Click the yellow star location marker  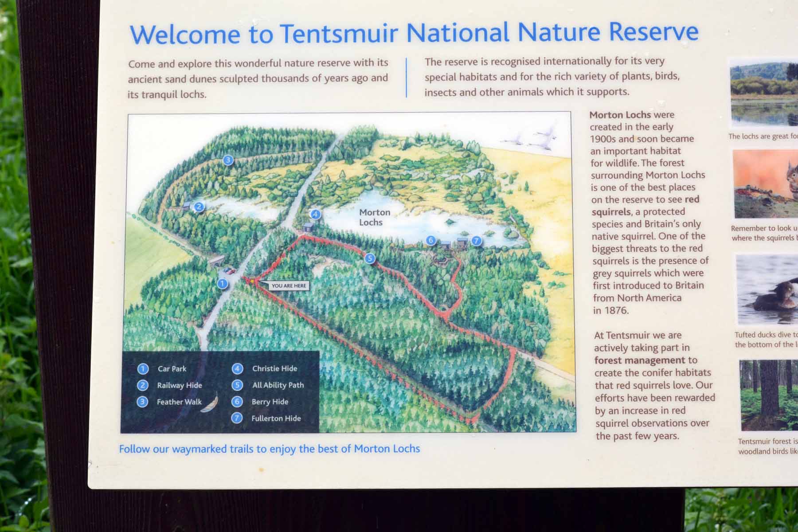252,281
